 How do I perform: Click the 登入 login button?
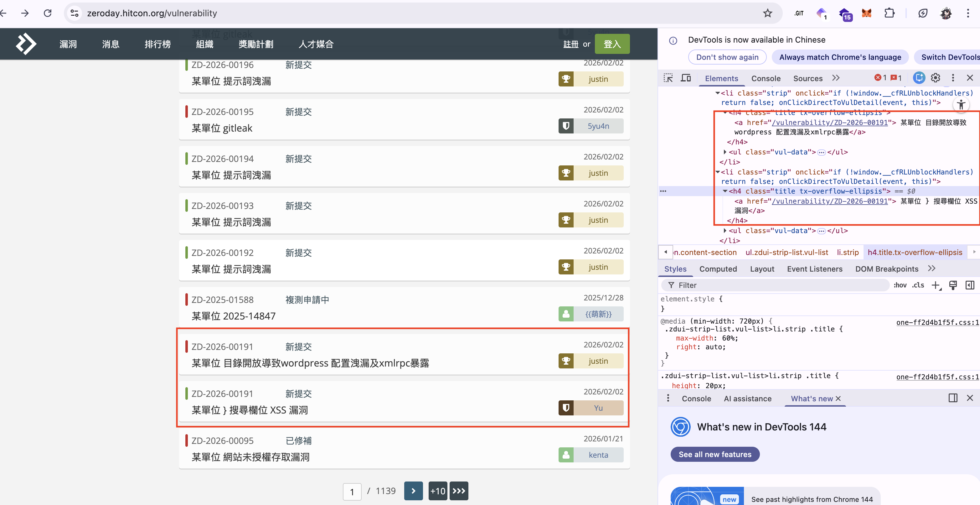612,44
